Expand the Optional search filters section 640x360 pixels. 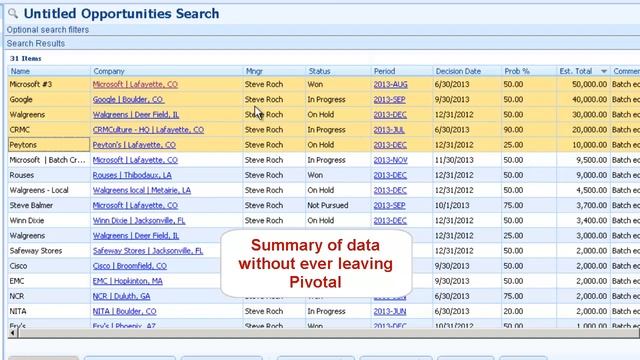[x=48, y=30]
